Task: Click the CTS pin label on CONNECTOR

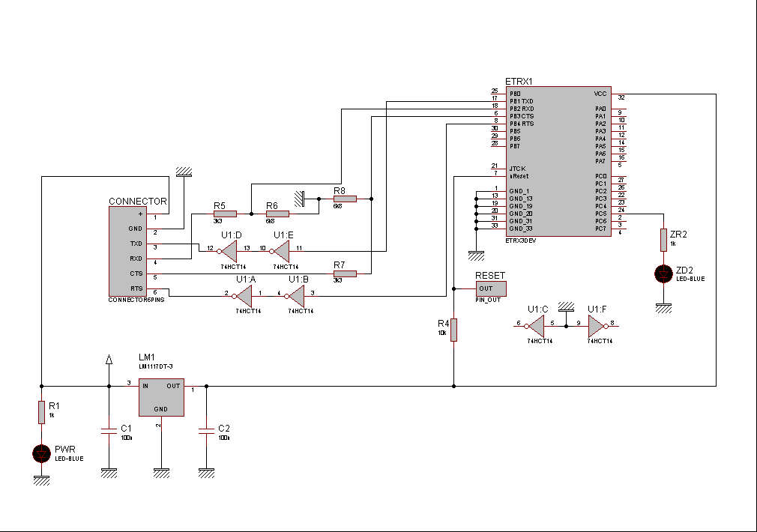Action: 136,273
